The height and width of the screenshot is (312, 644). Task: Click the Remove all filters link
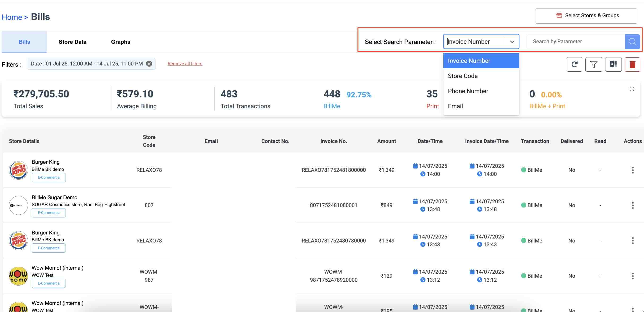tap(185, 64)
